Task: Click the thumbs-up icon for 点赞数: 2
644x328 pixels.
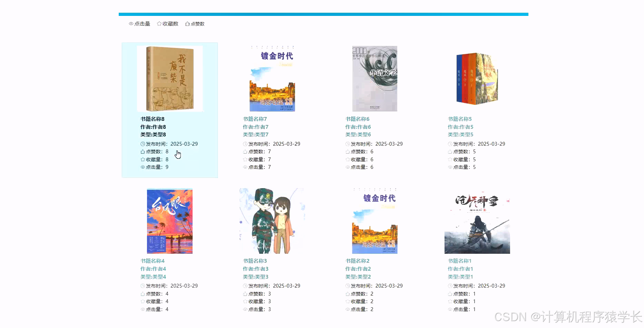Action: pyautogui.click(x=348, y=294)
